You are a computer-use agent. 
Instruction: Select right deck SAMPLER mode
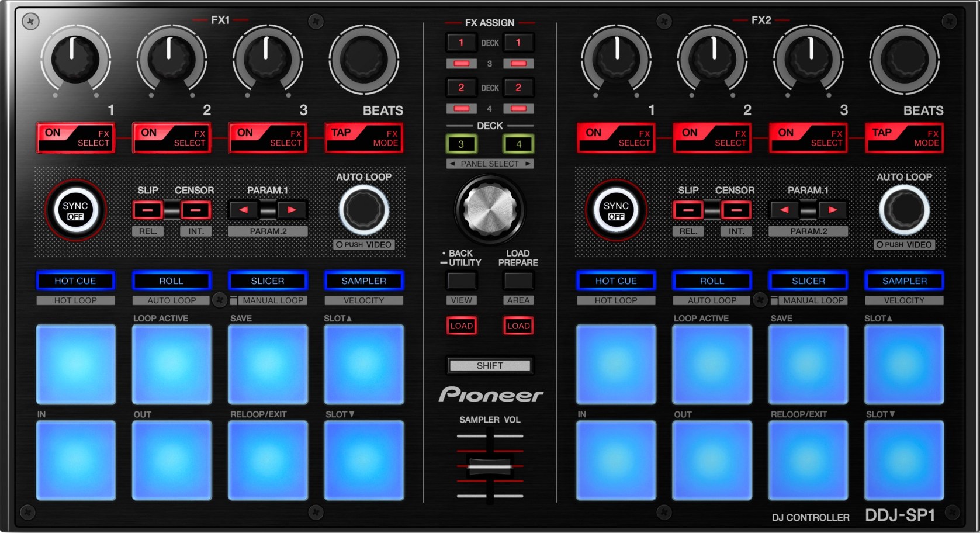tap(904, 281)
